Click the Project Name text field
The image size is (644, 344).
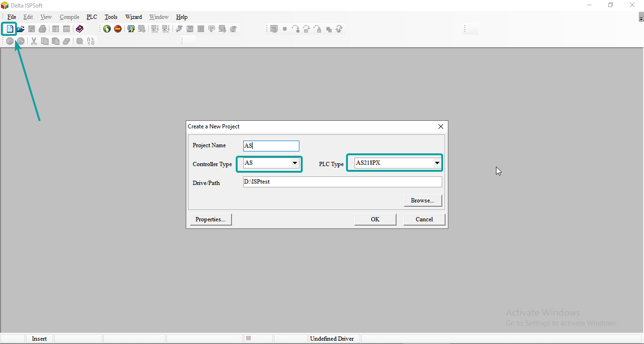pyautogui.click(x=271, y=146)
